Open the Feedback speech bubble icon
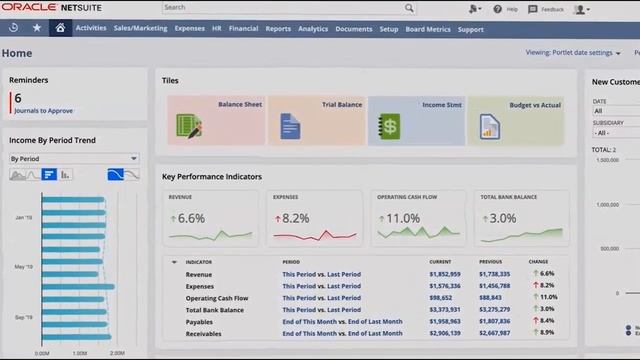Image resolution: width=640 pixels, height=360 pixels. point(532,9)
